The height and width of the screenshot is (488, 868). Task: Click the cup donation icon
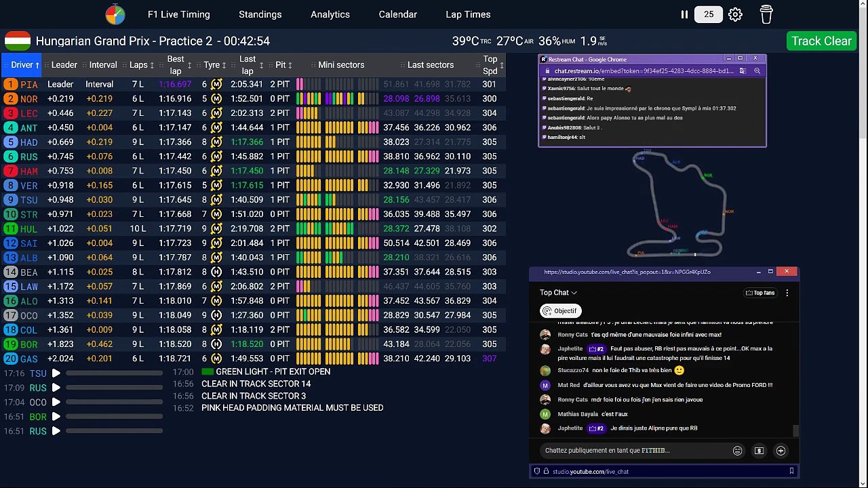click(766, 14)
